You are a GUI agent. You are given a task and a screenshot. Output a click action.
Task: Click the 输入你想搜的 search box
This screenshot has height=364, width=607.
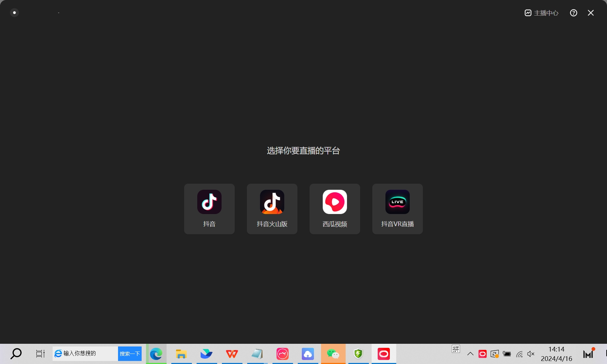click(85, 354)
